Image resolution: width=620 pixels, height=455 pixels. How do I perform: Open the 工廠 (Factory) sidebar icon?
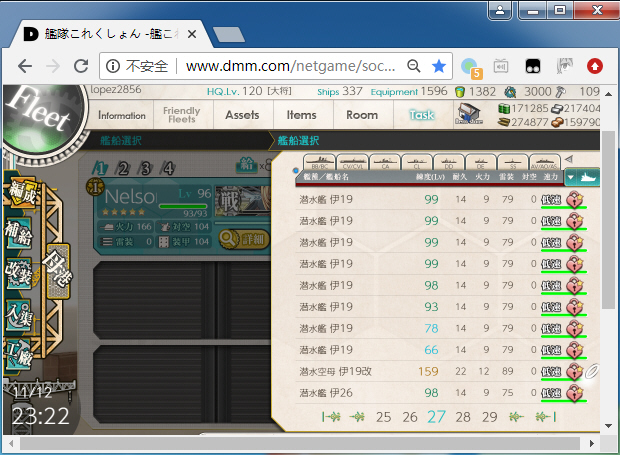tap(19, 355)
